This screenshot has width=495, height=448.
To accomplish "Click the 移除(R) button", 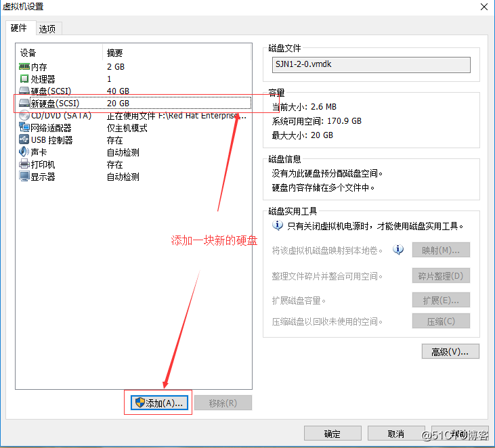I will pos(223,403).
